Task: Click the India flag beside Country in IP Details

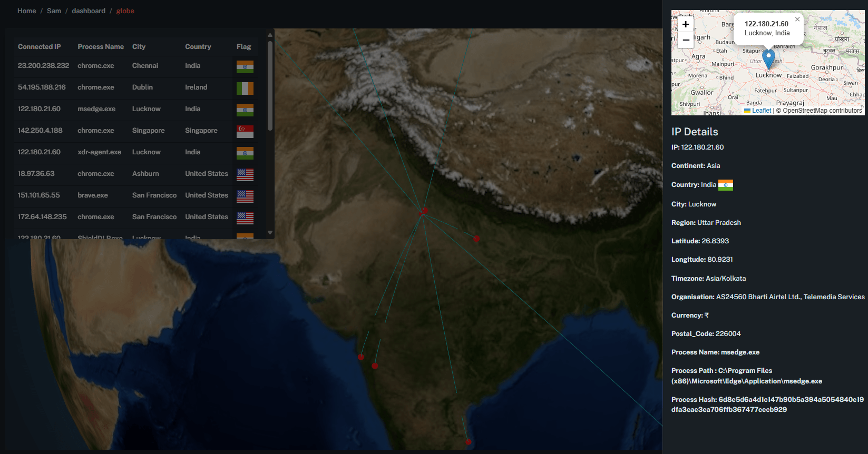Action: coord(725,185)
